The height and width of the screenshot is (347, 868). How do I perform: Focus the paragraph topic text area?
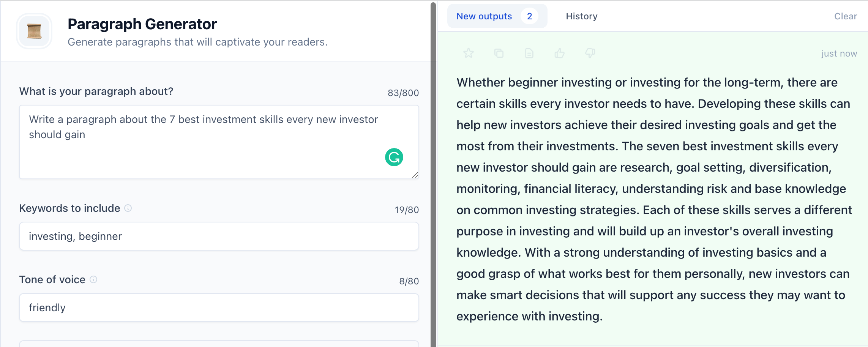point(219,142)
